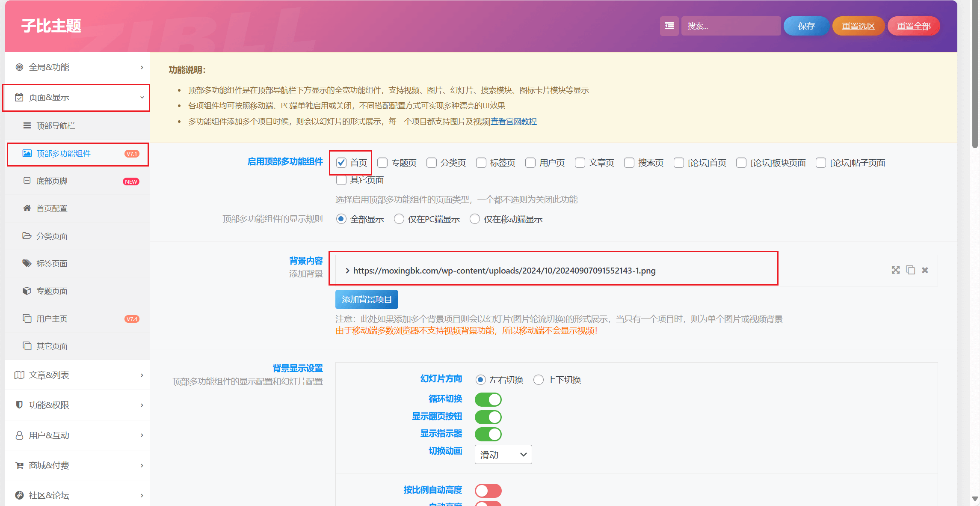Click the 标签页面 tags icon
The image size is (980, 506).
(27, 263)
